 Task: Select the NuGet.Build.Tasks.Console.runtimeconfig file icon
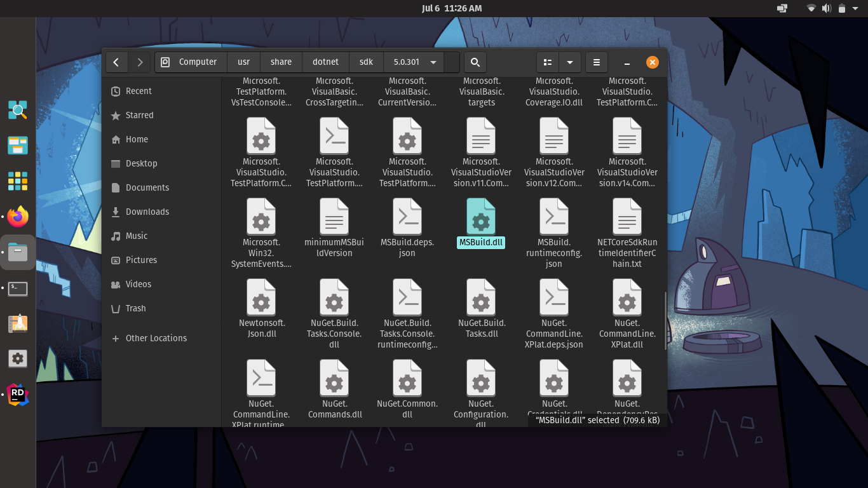click(x=407, y=297)
